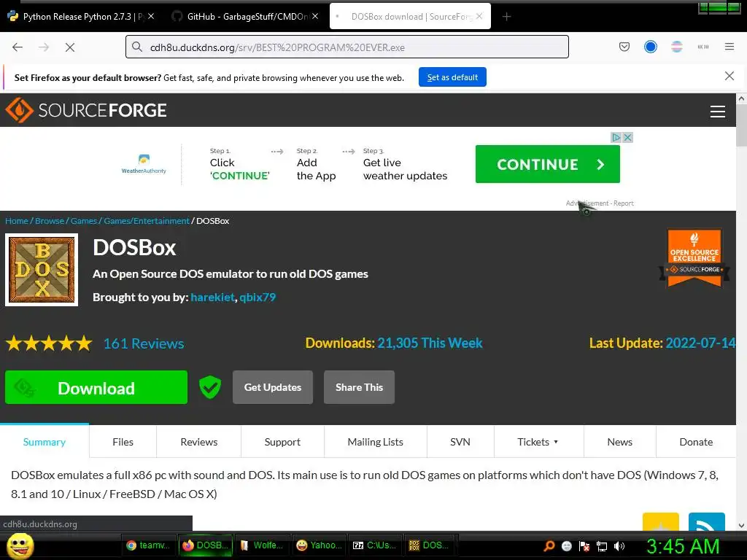Open the Pocket save icon in toolbar
This screenshot has width=747, height=560.
[x=624, y=47]
